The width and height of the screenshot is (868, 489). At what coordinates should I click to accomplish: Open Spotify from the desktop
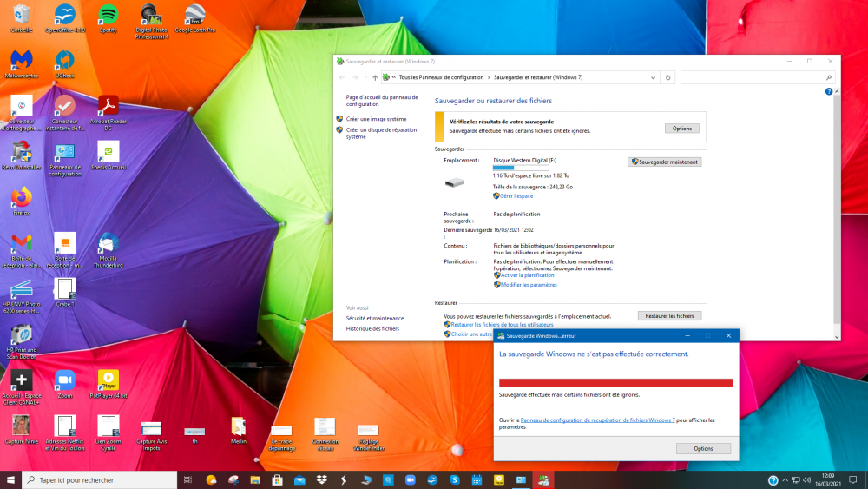click(108, 16)
